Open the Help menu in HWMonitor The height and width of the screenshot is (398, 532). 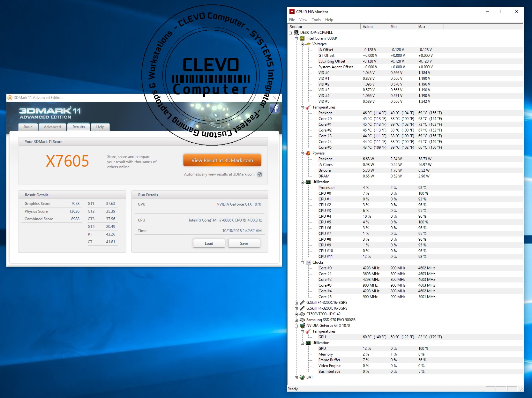click(329, 20)
